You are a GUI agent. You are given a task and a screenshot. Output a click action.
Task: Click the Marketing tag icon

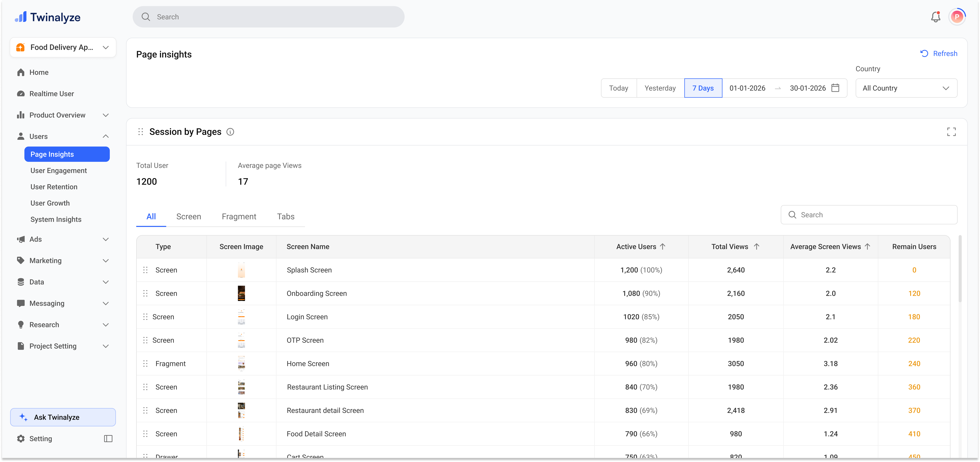(x=21, y=261)
